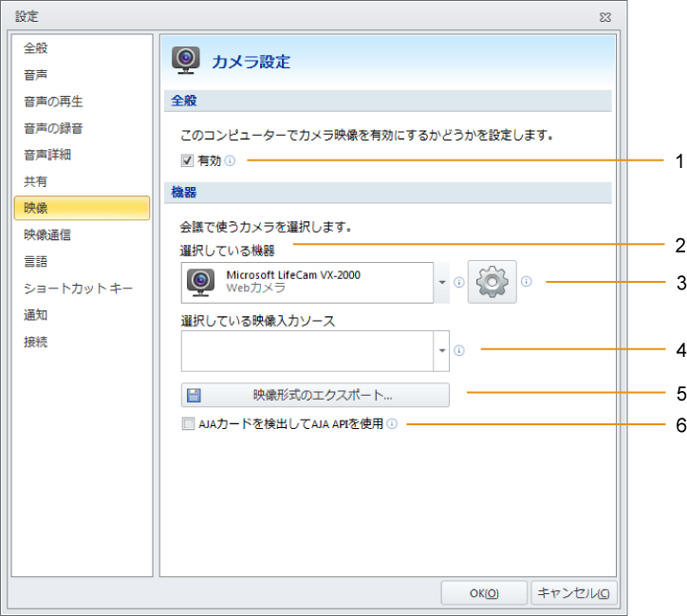Open 映像通信 settings page
This screenshot has height=616, width=687.
pyautogui.click(x=82, y=234)
